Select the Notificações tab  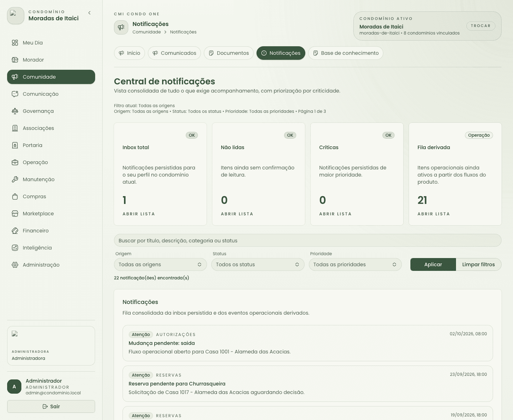[x=281, y=53]
